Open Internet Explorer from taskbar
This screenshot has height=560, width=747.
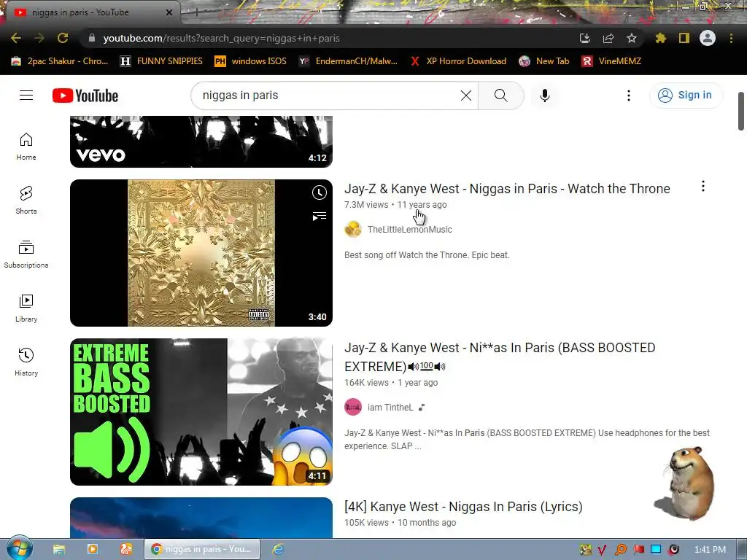pyautogui.click(x=278, y=549)
